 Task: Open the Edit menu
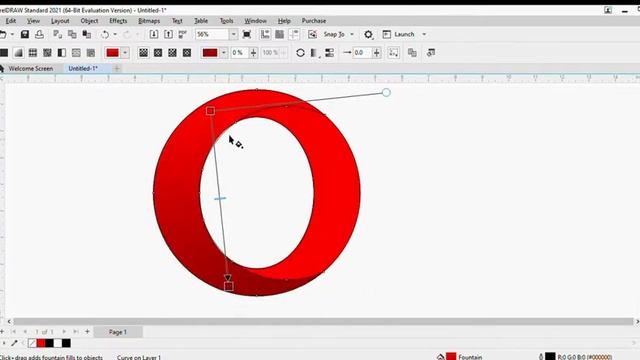click(x=11, y=21)
